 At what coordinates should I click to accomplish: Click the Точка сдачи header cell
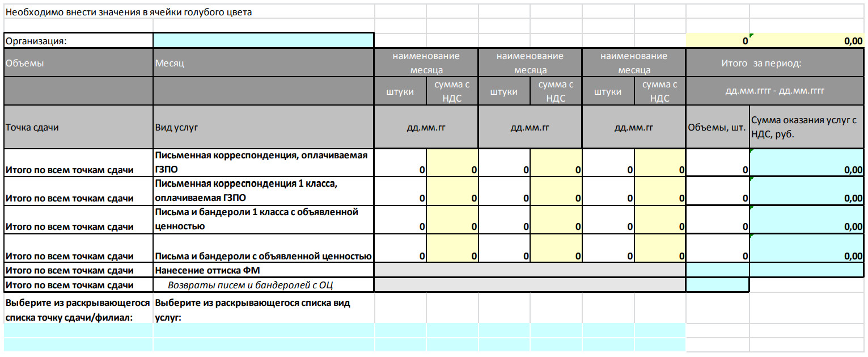[78, 127]
